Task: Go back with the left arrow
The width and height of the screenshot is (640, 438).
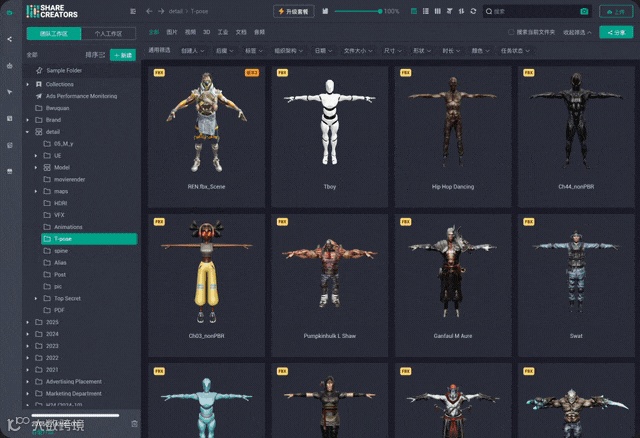Action: coord(149,11)
